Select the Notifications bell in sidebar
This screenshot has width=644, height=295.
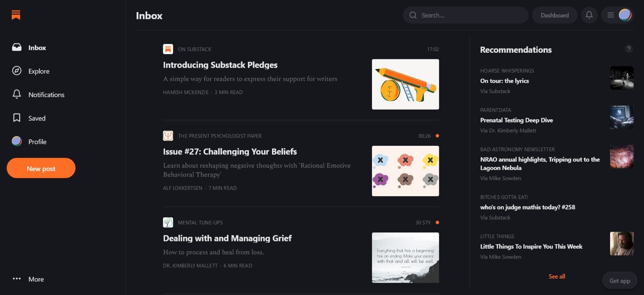click(17, 94)
